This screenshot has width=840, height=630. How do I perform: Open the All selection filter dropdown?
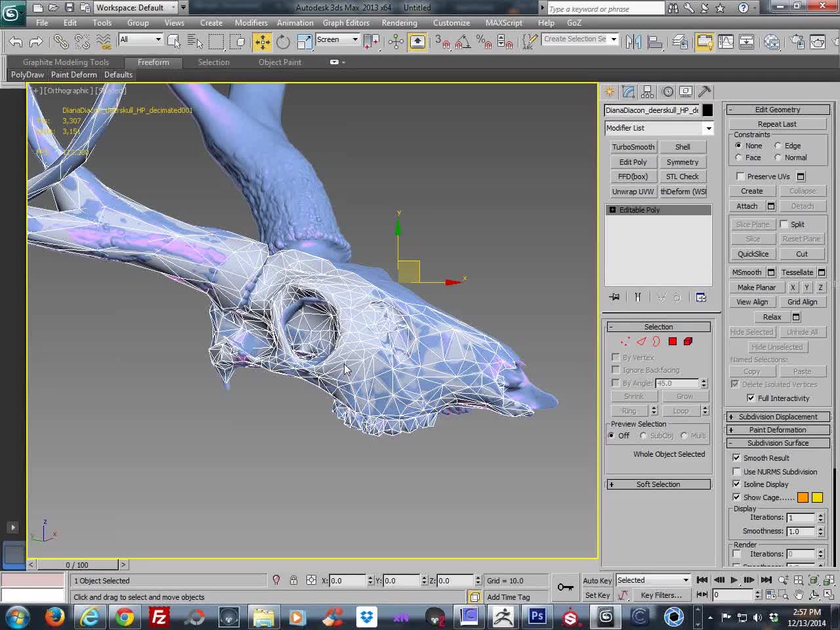click(140, 39)
